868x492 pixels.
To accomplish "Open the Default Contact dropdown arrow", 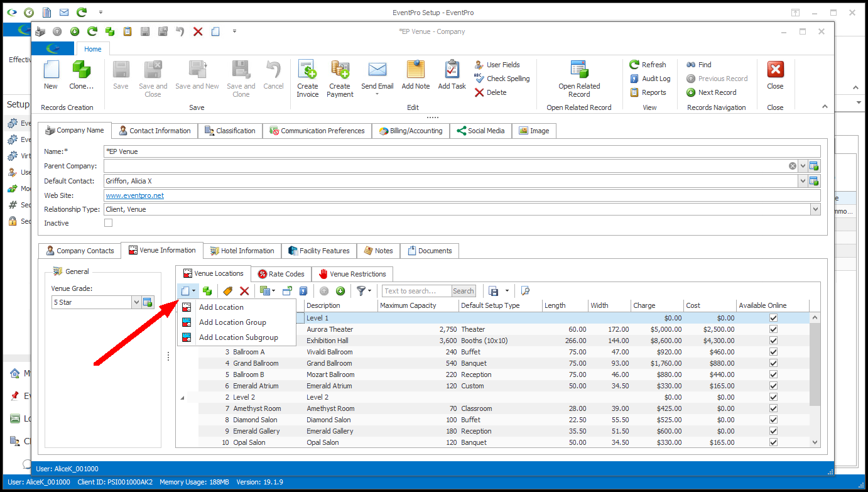I will pos(803,181).
